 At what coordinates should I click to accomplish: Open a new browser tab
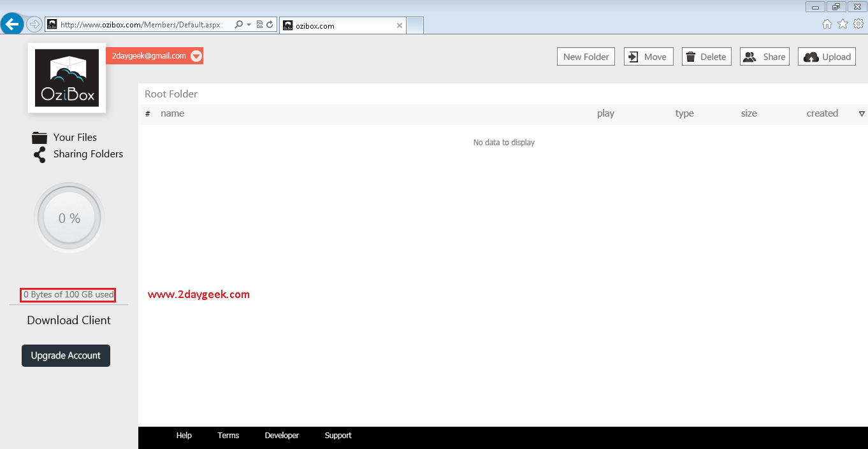click(x=415, y=25)
